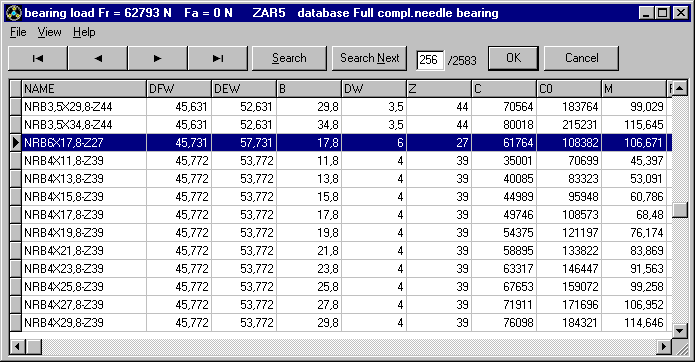Click the Search Next button
The height and width of the screenshot is (362, 695).
pyautogui.click(x=369, y=58)
